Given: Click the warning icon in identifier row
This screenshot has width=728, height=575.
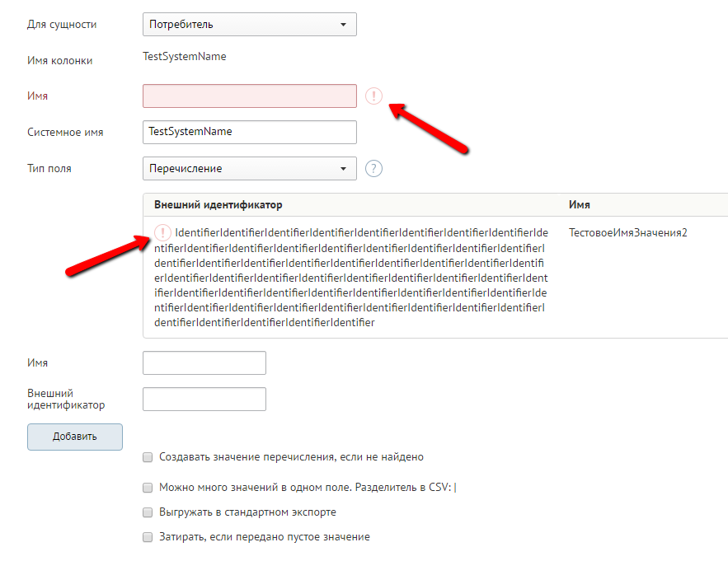Looking at the screenshot, I should click(x=163, y=233).
